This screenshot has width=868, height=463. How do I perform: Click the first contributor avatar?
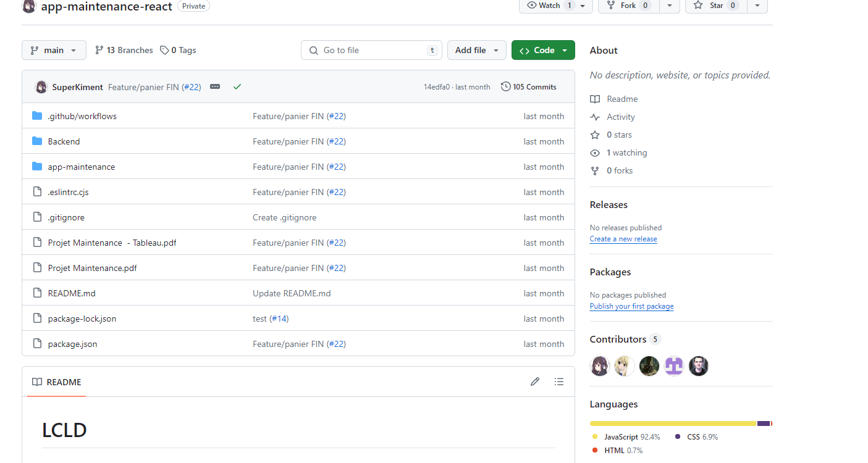[600, 366]
